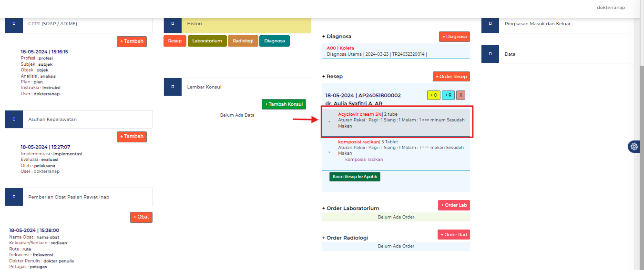This screenshot has height=270, width=644.
Task: Select the Diagnosa history tab
Action: (274, 41)
